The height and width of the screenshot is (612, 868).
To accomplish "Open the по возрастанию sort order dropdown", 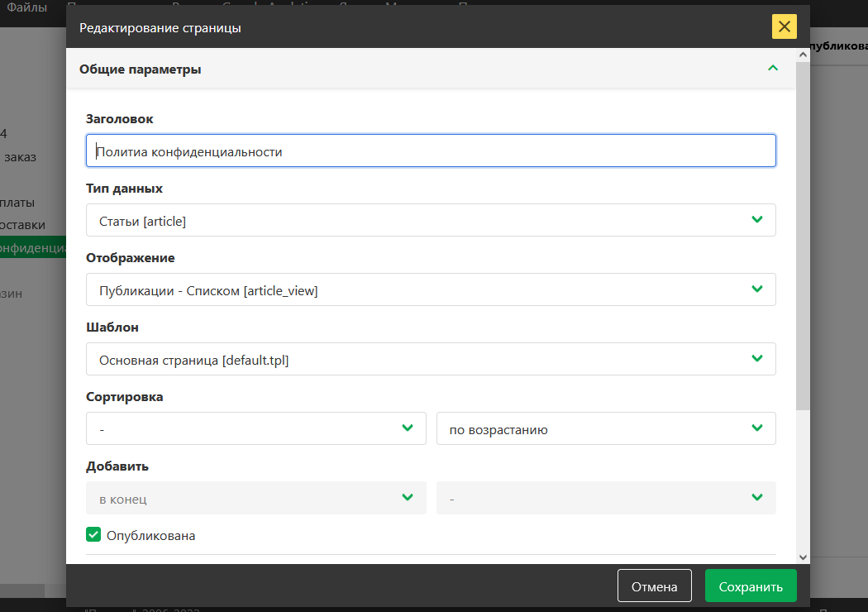I will 605,429.
